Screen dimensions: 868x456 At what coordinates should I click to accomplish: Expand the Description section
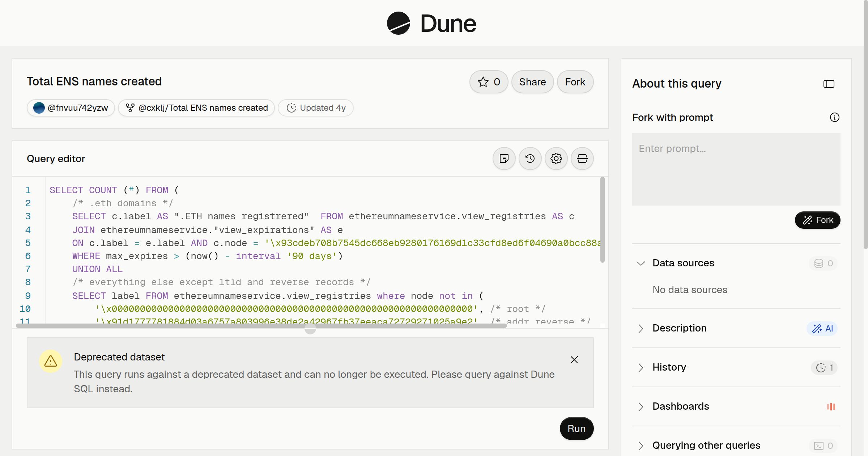tap(641, 328)
